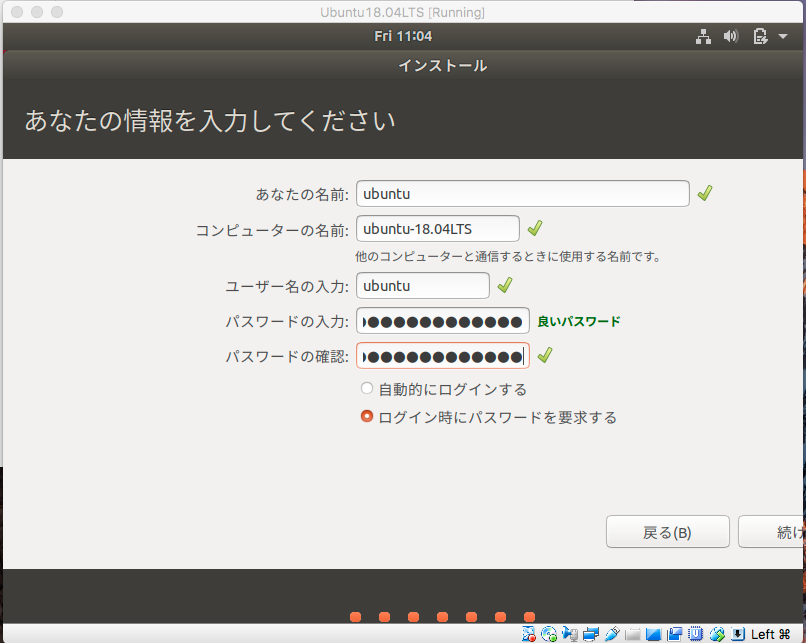The height and width of the screenshot is (643, 806).
Task: Click the power/battery icon in top bar
Action: coord(760,36)
